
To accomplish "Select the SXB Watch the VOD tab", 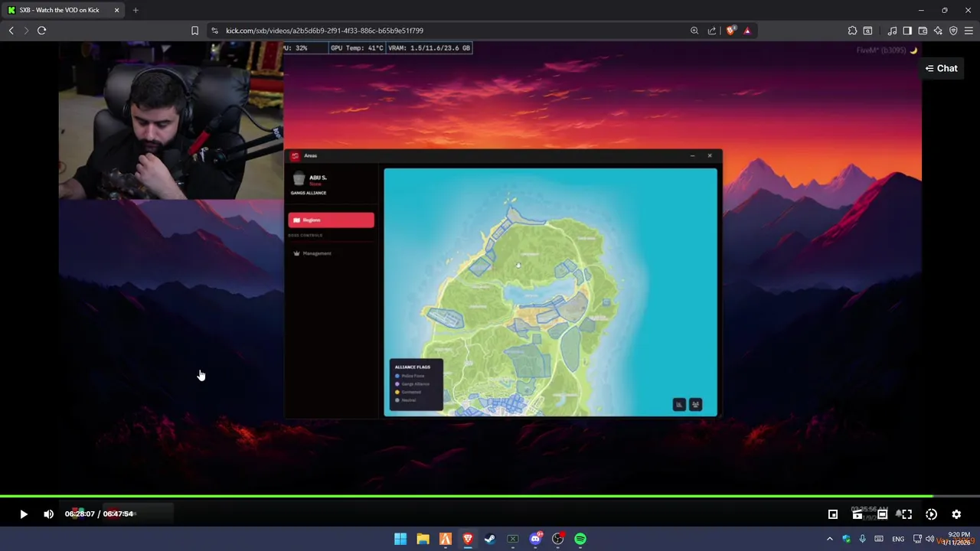I will pos(63,10).
